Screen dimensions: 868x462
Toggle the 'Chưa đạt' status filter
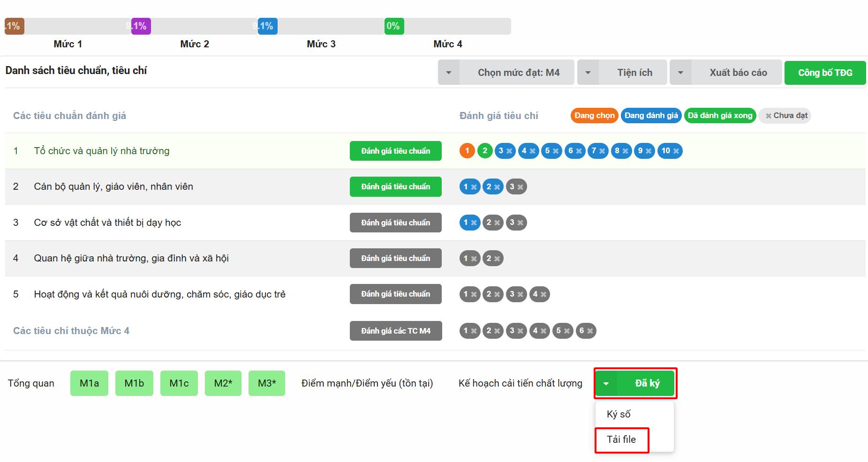click(x=786, y=116)
